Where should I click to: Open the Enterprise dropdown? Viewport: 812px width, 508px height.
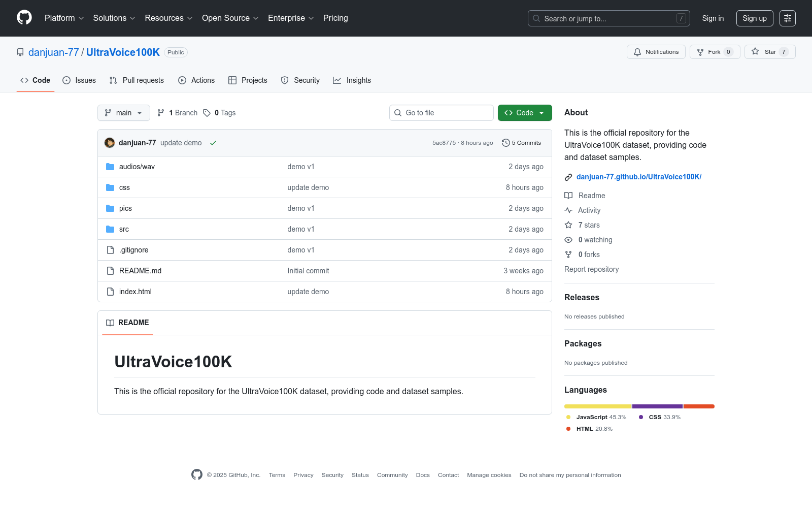tap(291, 18)
